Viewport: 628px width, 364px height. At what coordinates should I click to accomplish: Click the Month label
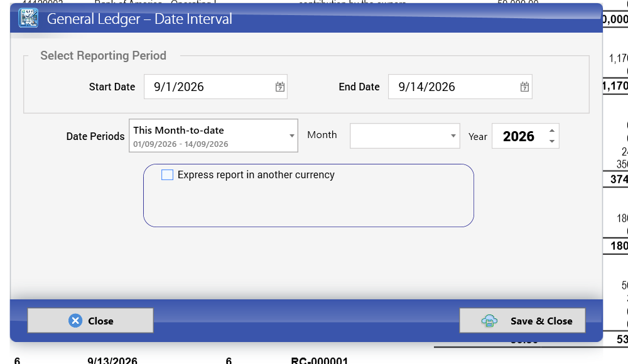322,135
